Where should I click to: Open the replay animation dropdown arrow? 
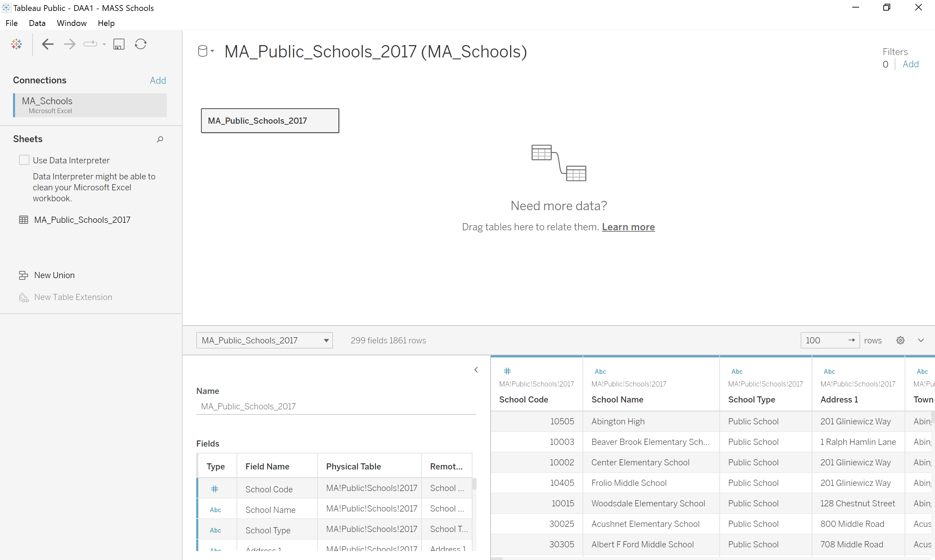pos(104,44)
